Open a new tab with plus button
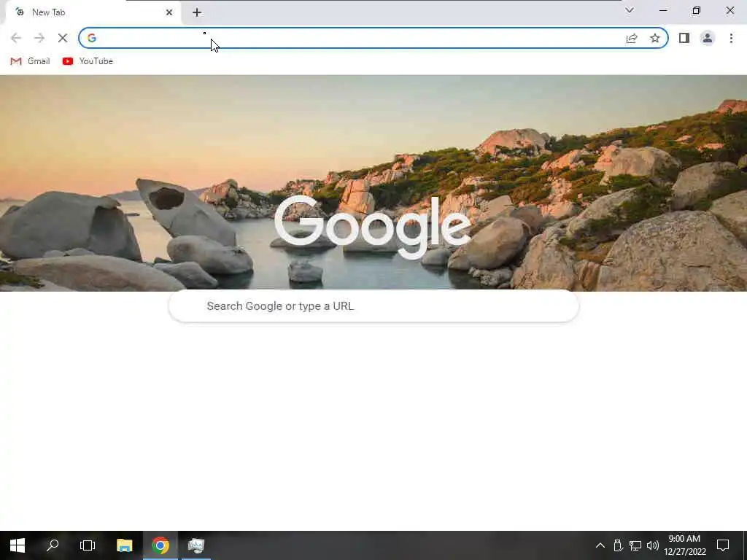The image size is (747, 560). coord(197,12)
